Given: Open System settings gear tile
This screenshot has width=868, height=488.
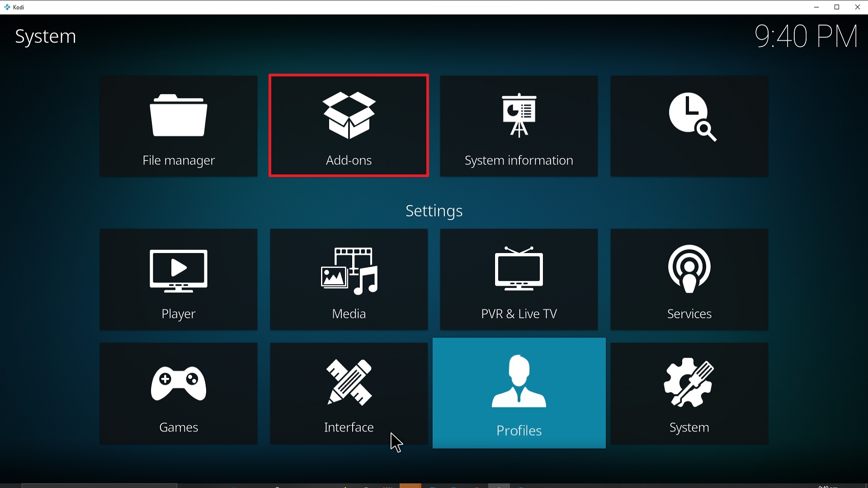Looking at the screenshot, I should pos(689,393).
